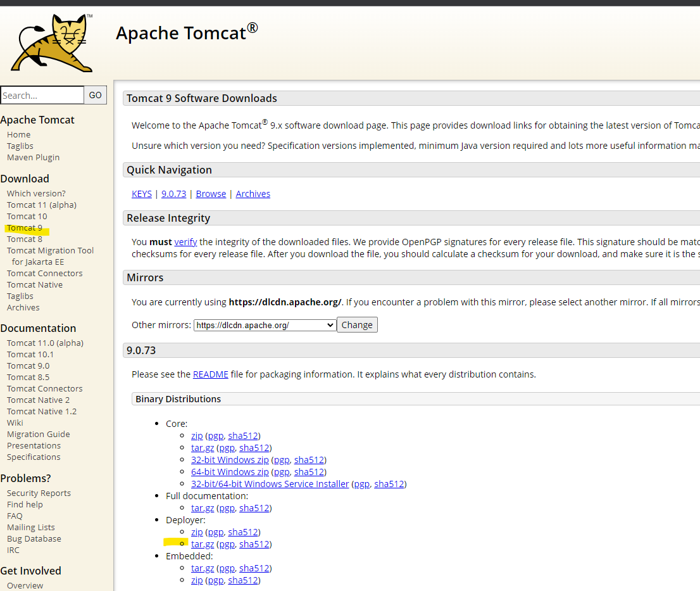
Task: Open the Browse link
Action: (211, 194)
